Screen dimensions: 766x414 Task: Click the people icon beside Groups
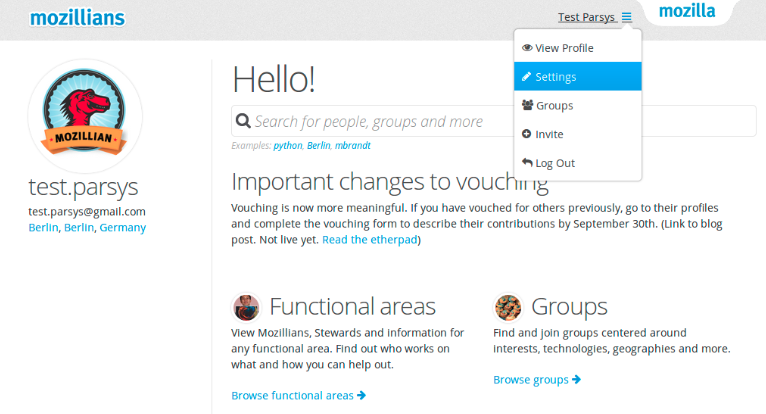pos(528,105)
